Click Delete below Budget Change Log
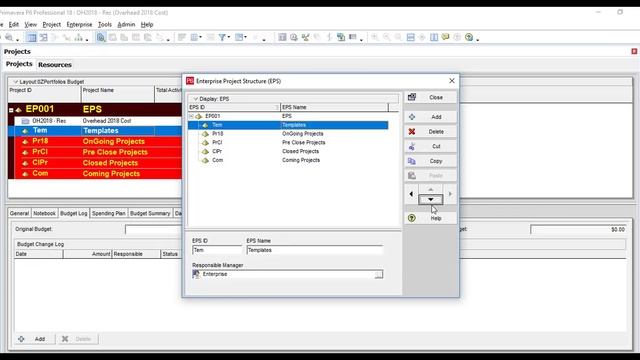This screenshot has height=360, width=640. [x=77, y=339]
